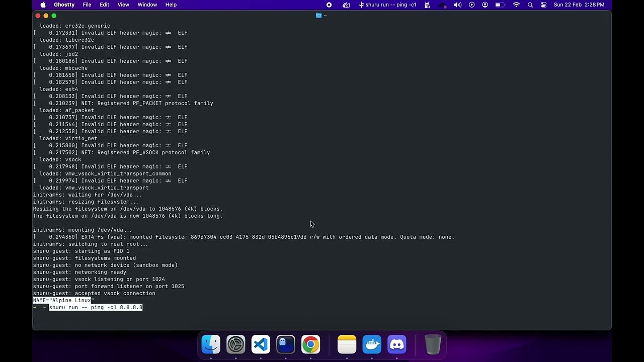
Task: Open the Window menu
Action: tap(147, 5)
